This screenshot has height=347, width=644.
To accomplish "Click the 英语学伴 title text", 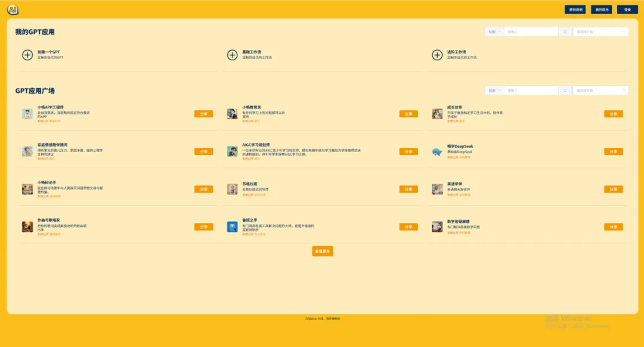I will (x=454, y=184).
